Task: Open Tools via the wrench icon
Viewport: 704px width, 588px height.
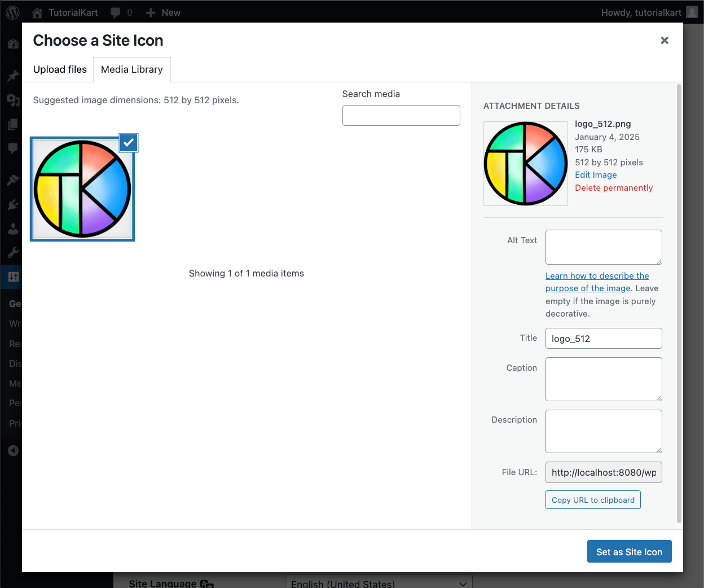Action: coord(12,252)
